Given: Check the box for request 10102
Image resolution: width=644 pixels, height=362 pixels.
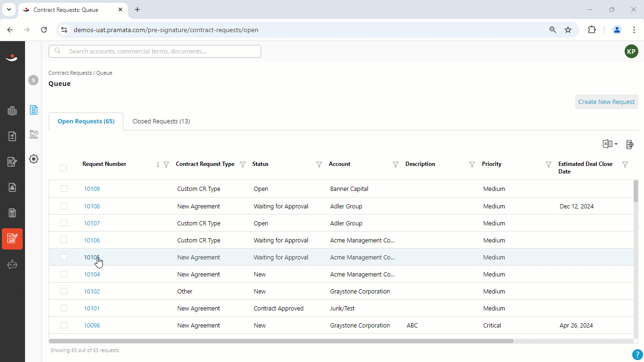Looking at the screenshot, I should tap(64, 291).
